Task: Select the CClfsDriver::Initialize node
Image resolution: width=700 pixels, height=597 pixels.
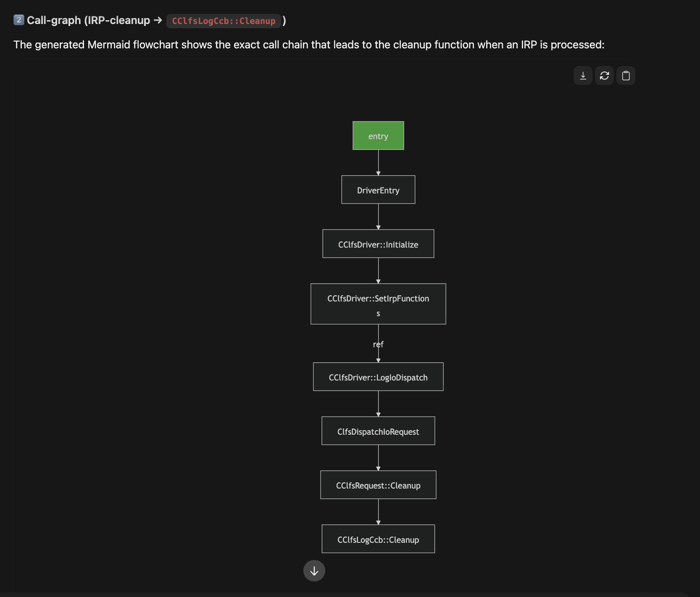Action: click(x=378, y=244)
